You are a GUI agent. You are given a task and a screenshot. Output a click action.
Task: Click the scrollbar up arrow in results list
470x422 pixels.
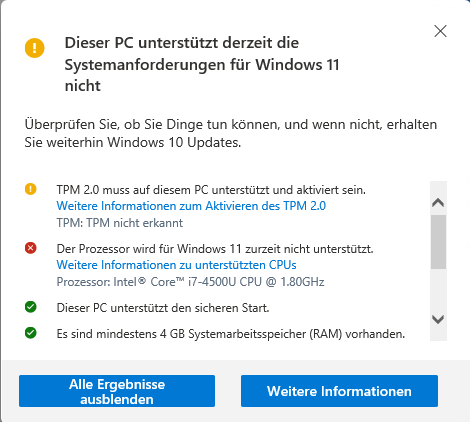click(438, 202)
